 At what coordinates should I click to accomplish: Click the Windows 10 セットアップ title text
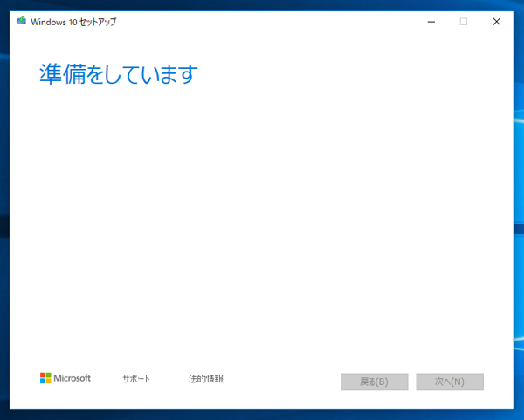pos(73,22)
